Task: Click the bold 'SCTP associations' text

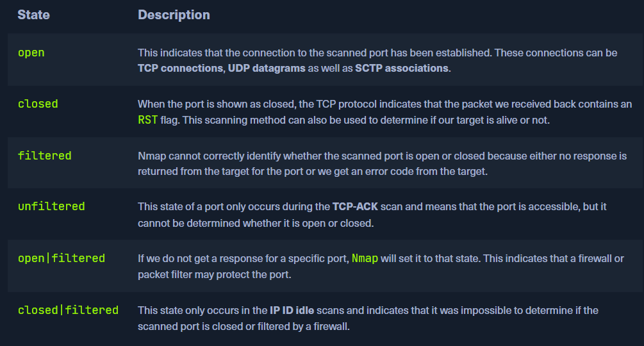Action: [x=402, y=68]
